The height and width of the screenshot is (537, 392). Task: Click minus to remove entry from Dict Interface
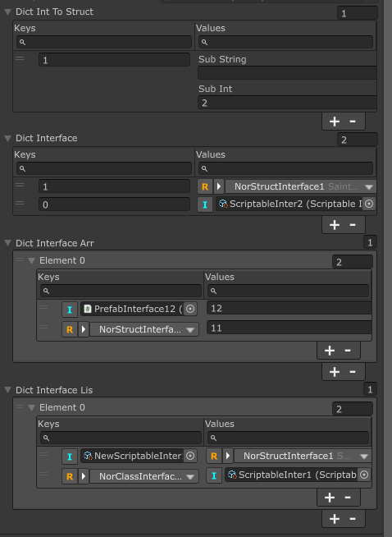point(353,225)
